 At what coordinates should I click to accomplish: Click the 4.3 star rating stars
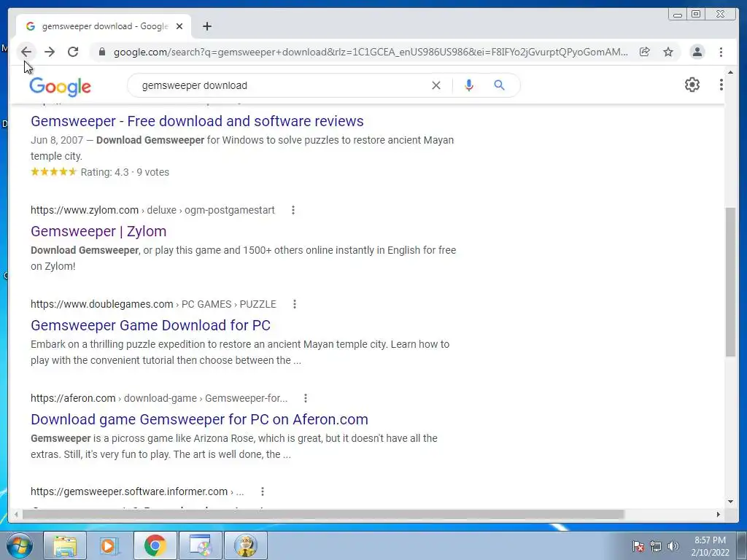pos(53,172)
